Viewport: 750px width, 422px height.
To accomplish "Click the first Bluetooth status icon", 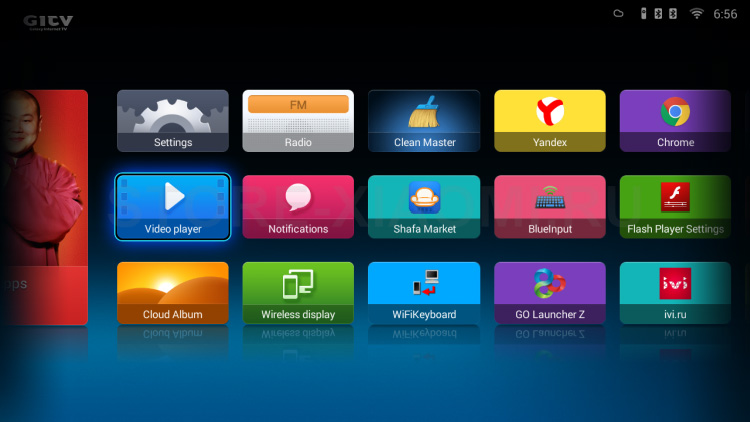I will [x=658, y=13].
